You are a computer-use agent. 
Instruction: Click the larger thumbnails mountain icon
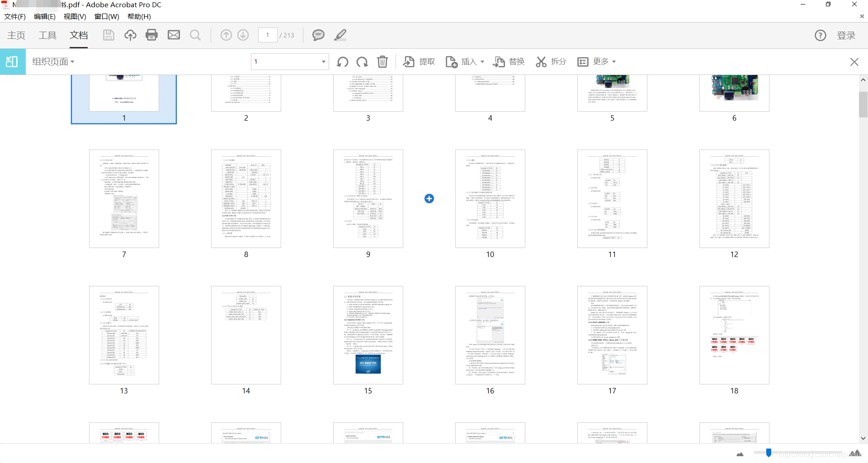click(855, 453)
